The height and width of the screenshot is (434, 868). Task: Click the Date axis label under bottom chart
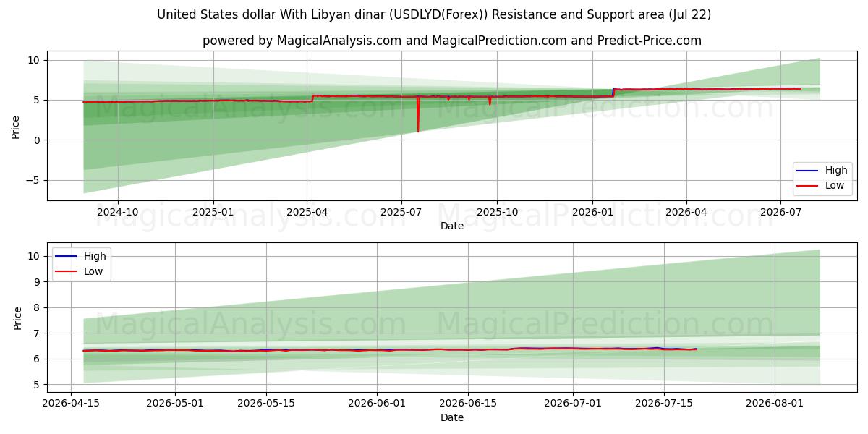pyautogui.click(x=452, y=417)
